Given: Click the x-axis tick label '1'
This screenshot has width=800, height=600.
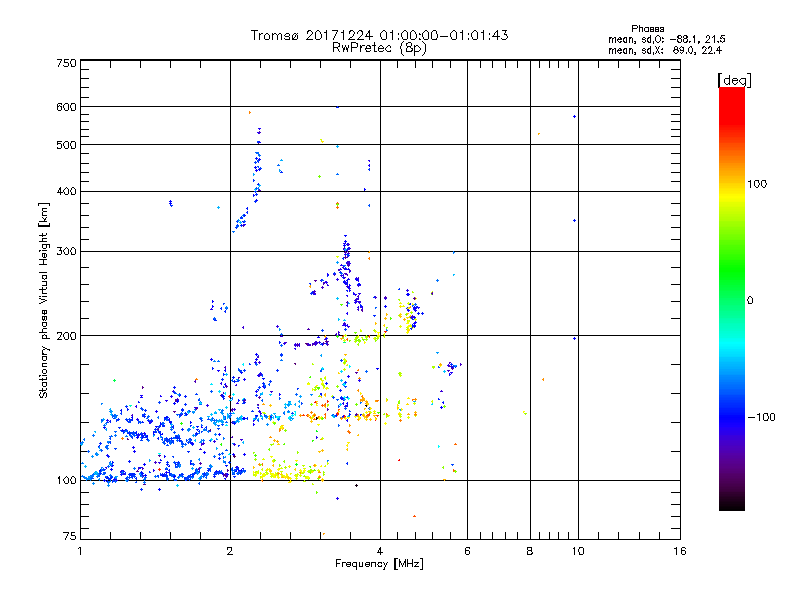Looking at the screenshot, I should tap(80, 551).
